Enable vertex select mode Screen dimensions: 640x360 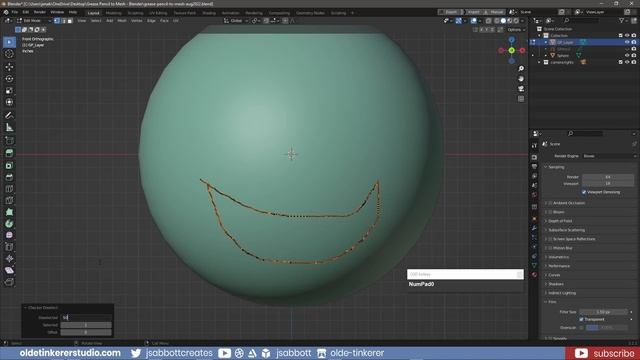pos(57,20)
